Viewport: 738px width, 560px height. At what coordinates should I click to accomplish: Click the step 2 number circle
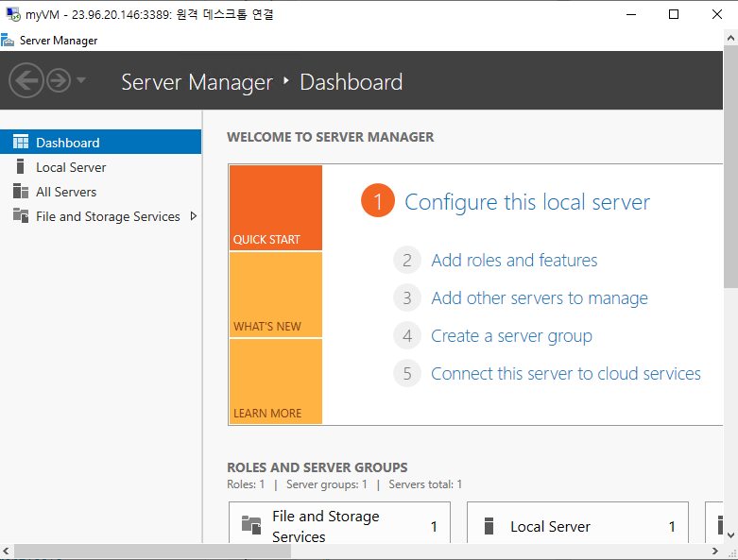coord(407,260)
